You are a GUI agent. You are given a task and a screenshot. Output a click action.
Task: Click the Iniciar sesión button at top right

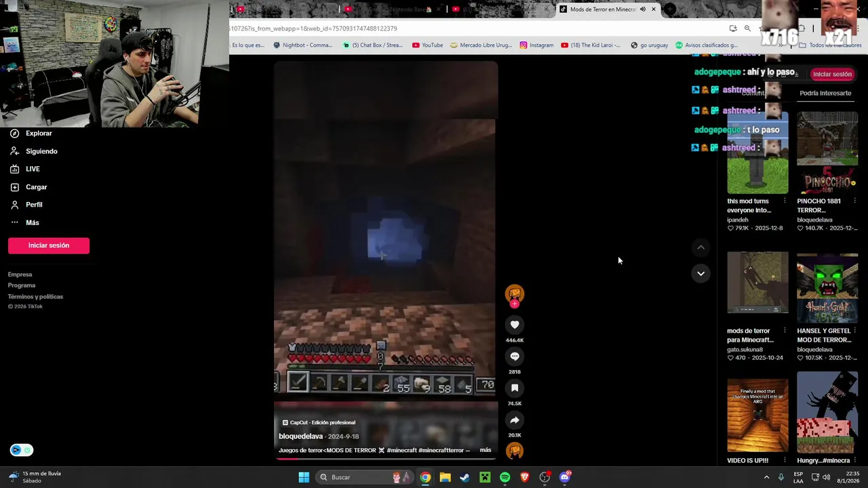(x=832, y=74)
